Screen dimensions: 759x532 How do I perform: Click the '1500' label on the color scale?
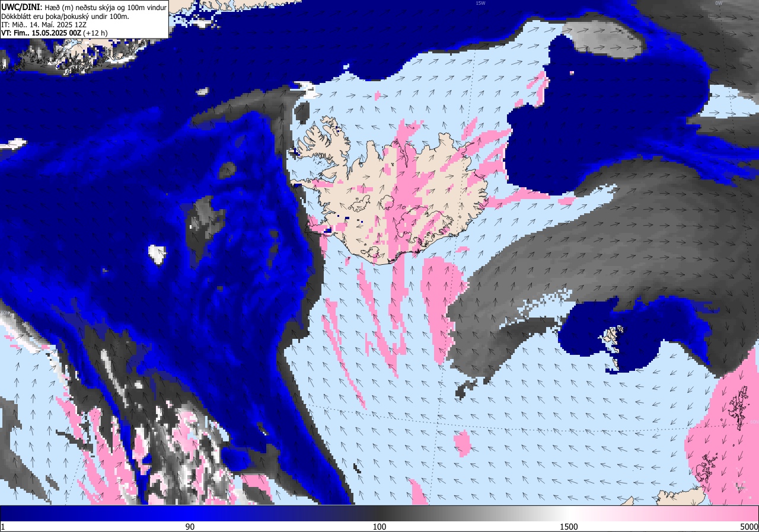click(x=569, y=527)
